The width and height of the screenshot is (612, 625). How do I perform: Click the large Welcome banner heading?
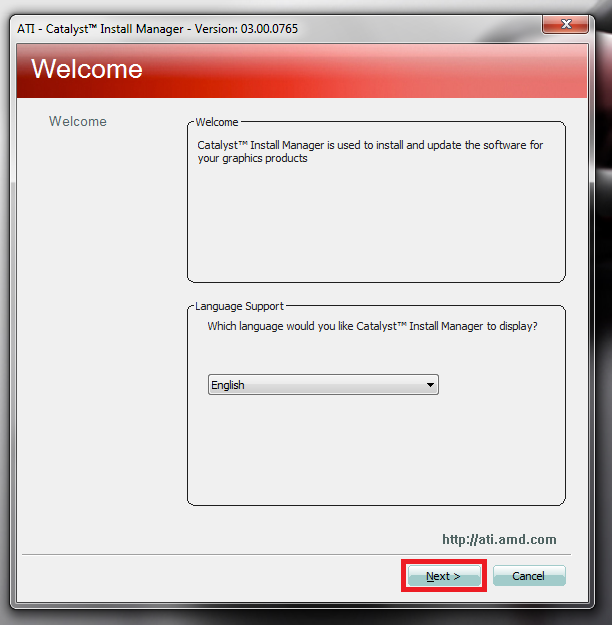click(87, 69)
